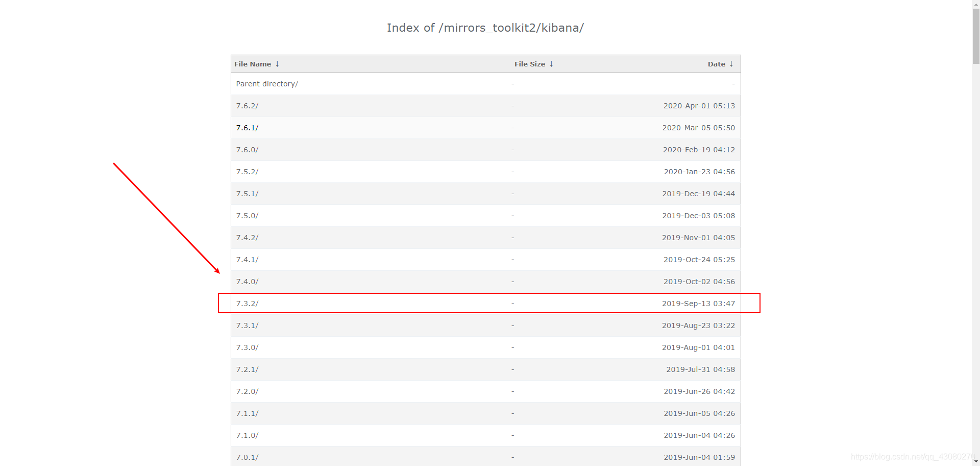Viewport: 980px width, 466px height.
Task: Click the date 2019-Jun-26 04:42
Action: tap(699, 391)
